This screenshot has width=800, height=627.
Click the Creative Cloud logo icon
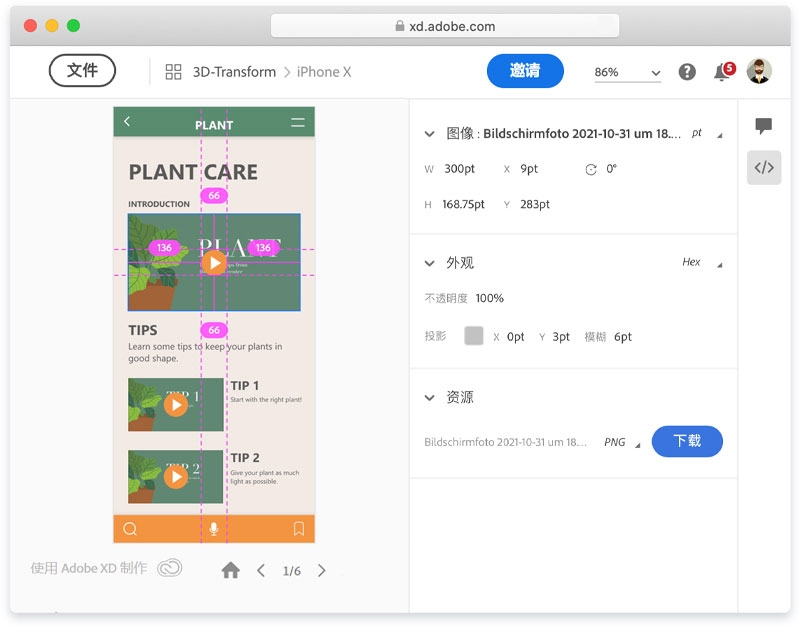click(x=169, y=568)
